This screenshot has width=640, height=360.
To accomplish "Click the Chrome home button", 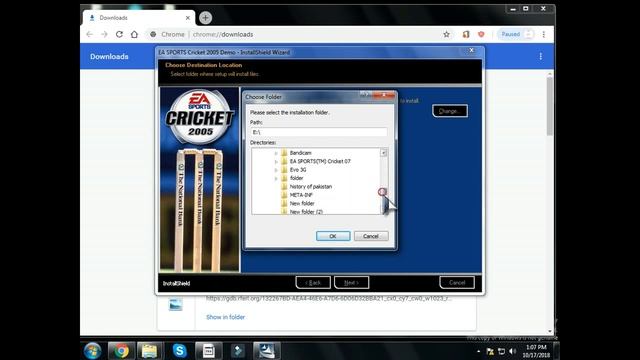I will [134, 34].
